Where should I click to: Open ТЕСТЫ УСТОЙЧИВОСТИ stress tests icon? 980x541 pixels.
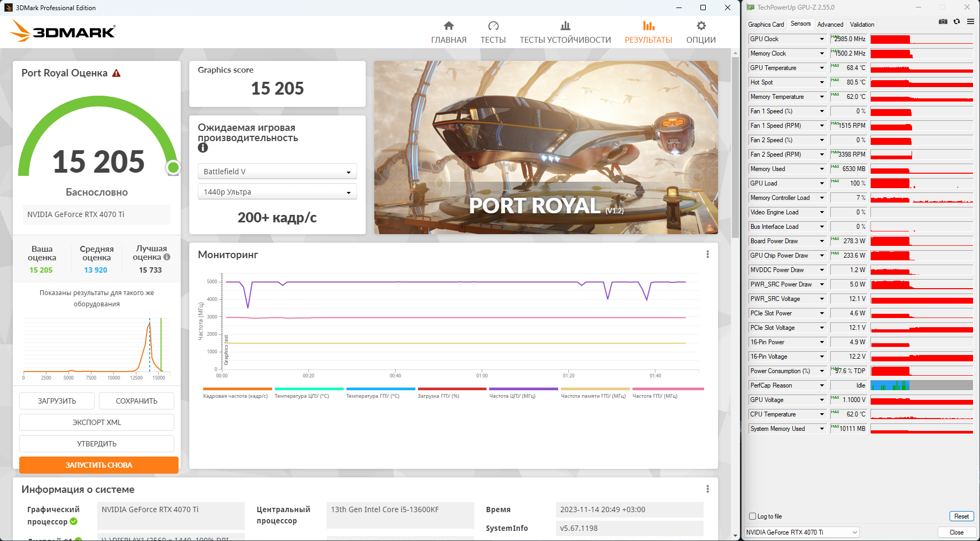pos(565,26)
